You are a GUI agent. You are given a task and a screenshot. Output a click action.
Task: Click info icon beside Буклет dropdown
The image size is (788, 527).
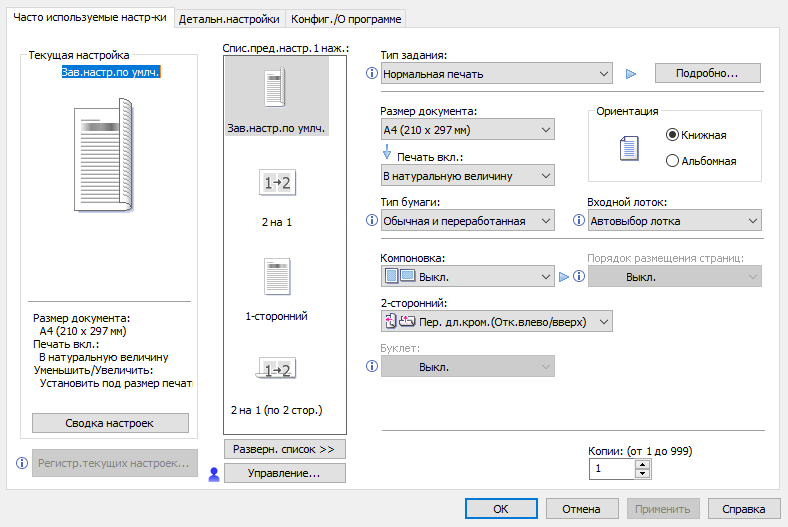[371, 366]
